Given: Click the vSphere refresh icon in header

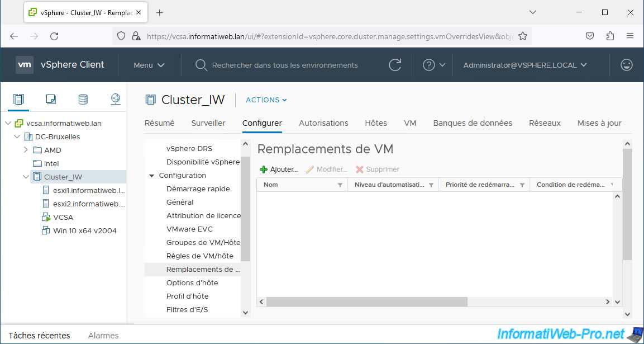Looking at the screenshot, I should (395, 65).
